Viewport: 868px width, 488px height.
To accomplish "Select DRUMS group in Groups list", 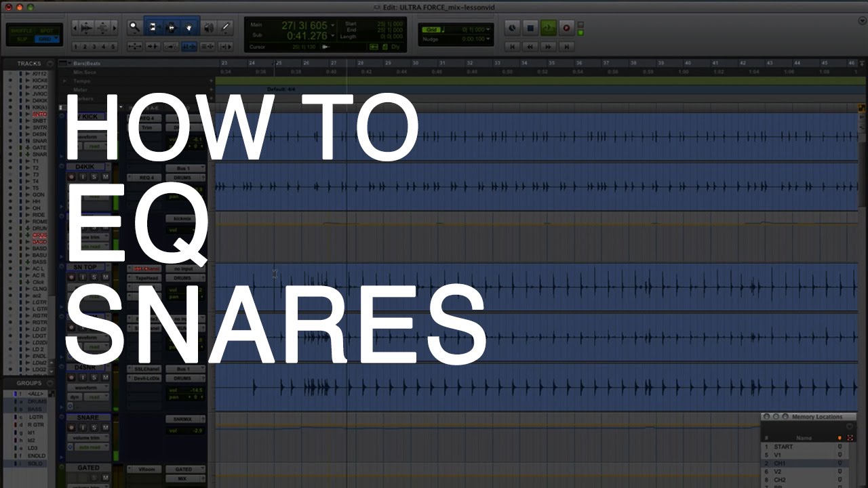I will (37, 401).
